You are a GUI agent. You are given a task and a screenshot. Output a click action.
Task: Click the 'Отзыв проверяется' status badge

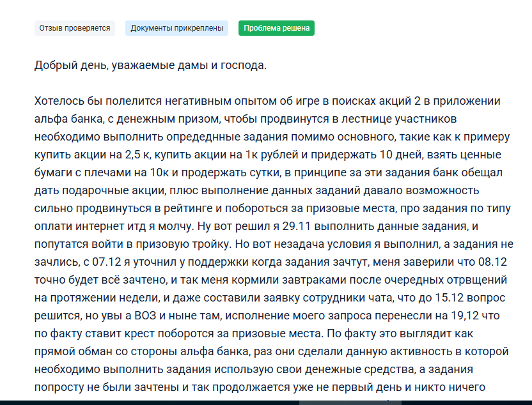[x=74, y=28]
